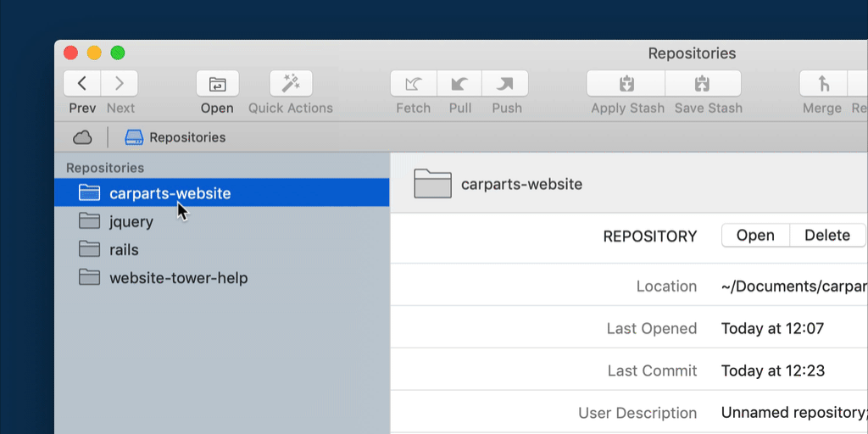868x434 pixels.
Task: Click the Open repository toolbar icon
Action: [218, 83]
